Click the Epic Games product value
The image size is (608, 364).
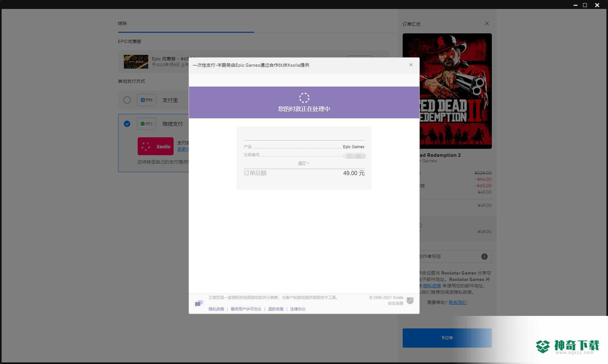click(x=354, y=147)
